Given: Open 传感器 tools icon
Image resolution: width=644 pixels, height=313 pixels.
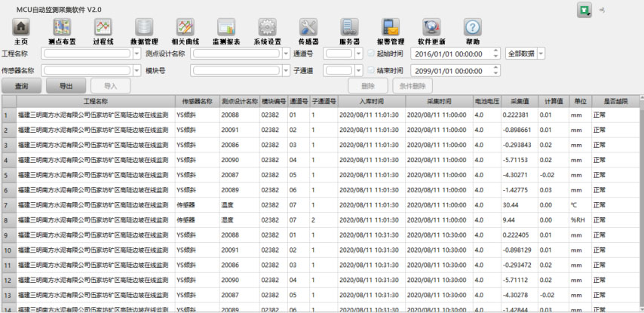Looking at the screenshot, I should pos(308,27).
